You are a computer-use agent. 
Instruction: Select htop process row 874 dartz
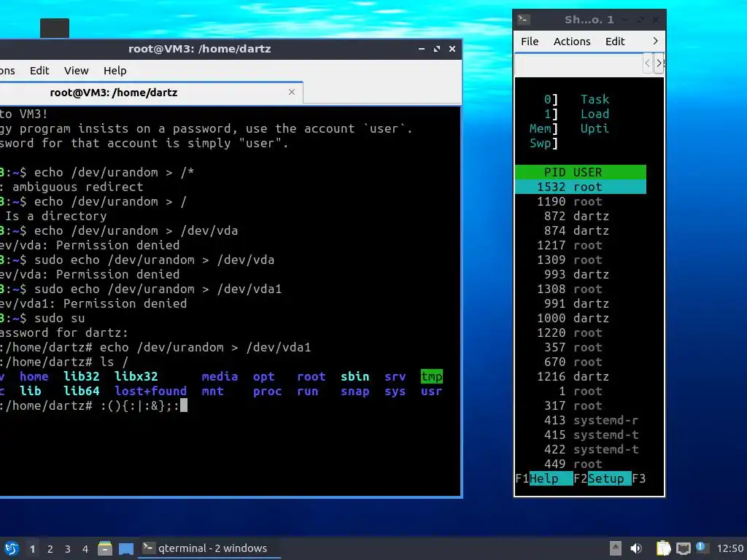(580, 230)
